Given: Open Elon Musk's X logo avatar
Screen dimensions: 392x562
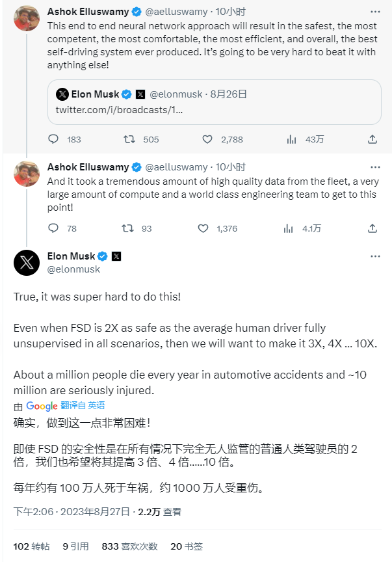Looking at the screenshot, I should pos(27,262).
